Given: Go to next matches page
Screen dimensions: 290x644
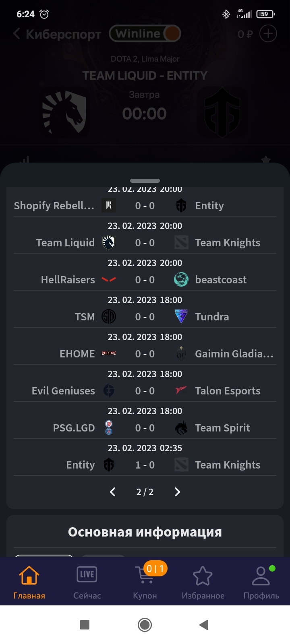Looking at the screenshot, I should [177, 492].
